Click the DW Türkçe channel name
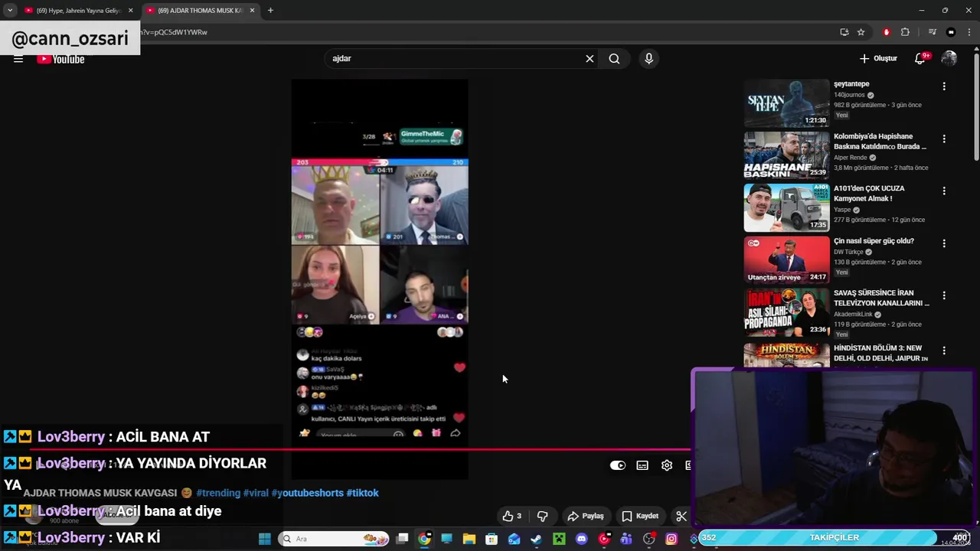The image size is (980, 551). click(x=848, y=252)
